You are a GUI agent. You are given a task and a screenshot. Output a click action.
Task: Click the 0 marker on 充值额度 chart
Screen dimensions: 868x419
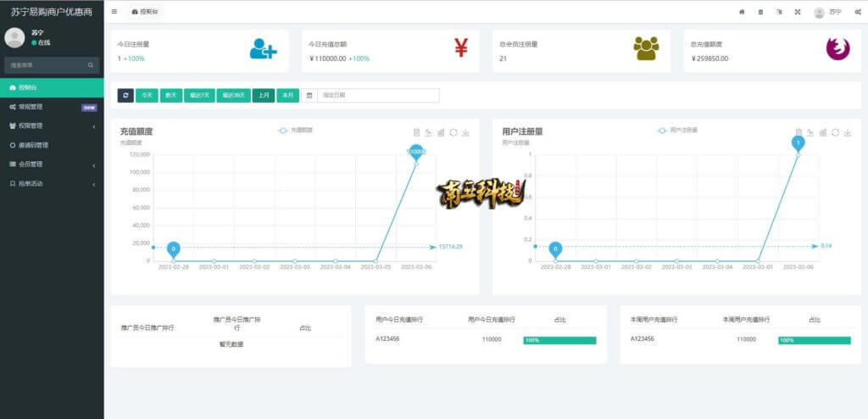173,250
